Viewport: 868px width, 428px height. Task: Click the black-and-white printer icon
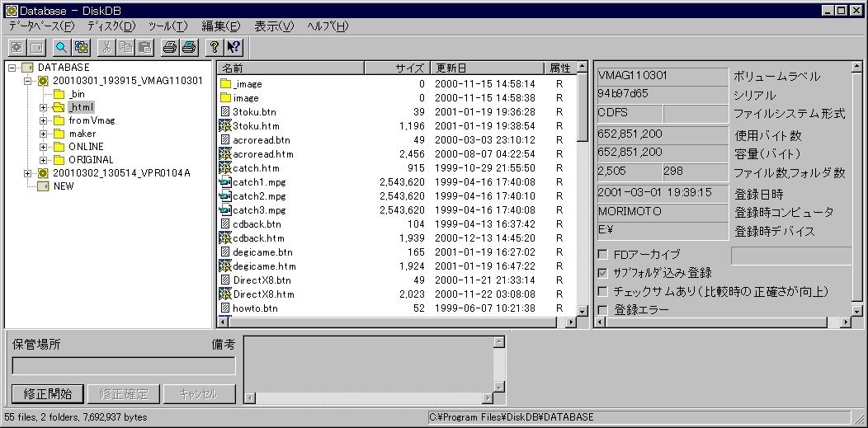pyautogui.click(x=169, y=48)
